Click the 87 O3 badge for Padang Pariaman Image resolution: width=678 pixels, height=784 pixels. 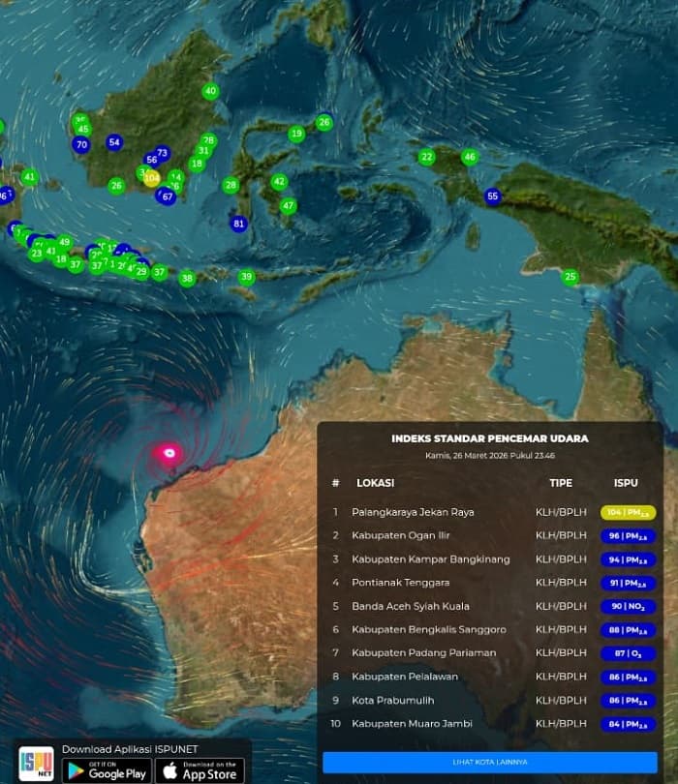click(x=628, y=653)
